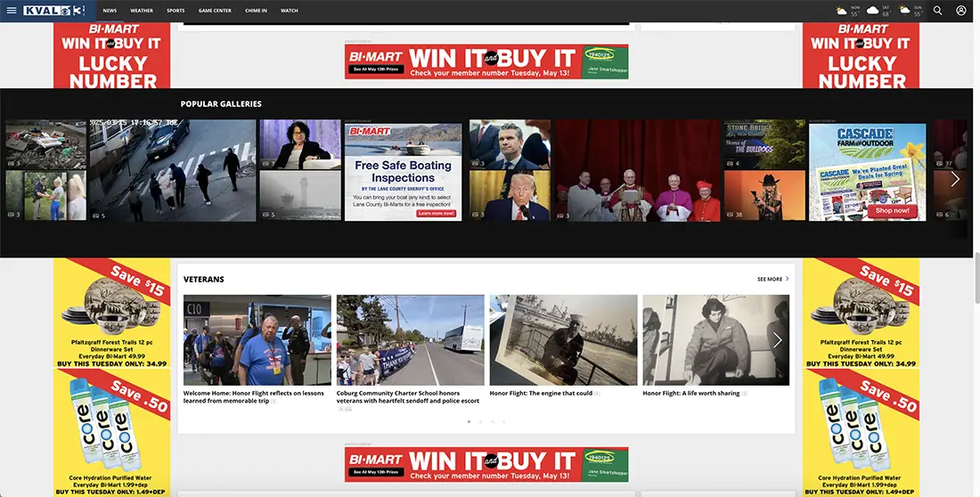Click right sidebar Bi-Mart Lucky Number ad

pyautogui.click(x=862, y=55)
